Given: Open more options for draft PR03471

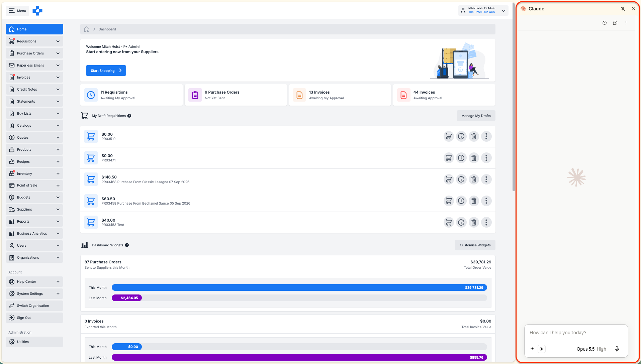Looking at the screenshot, I should click(x=486, y=158).
